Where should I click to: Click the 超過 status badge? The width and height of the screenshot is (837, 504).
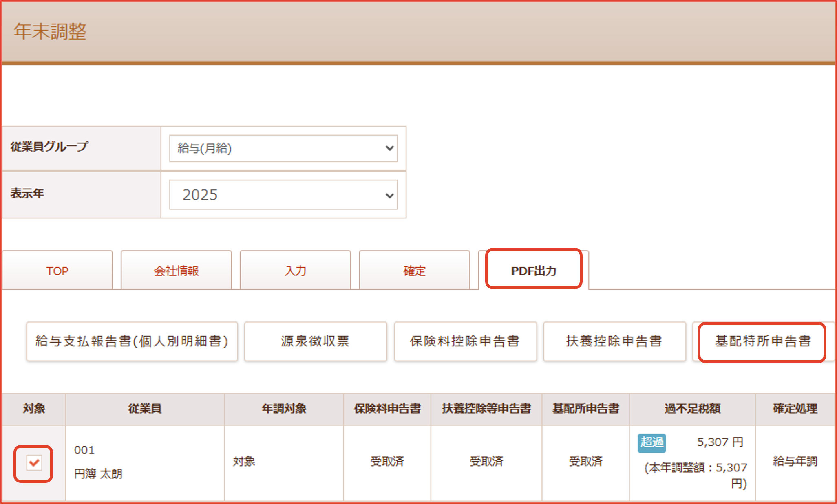pos(651,442)
